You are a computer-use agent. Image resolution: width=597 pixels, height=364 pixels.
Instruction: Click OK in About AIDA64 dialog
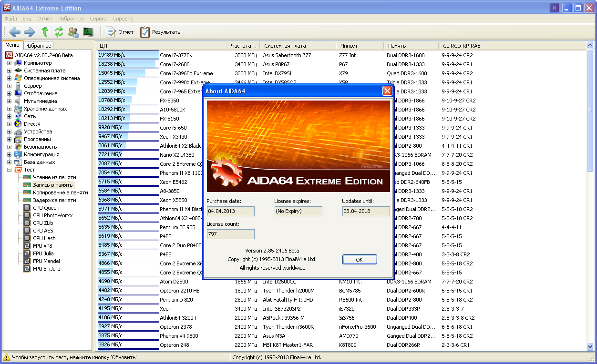pyautogui.click(x=360, y=259)
